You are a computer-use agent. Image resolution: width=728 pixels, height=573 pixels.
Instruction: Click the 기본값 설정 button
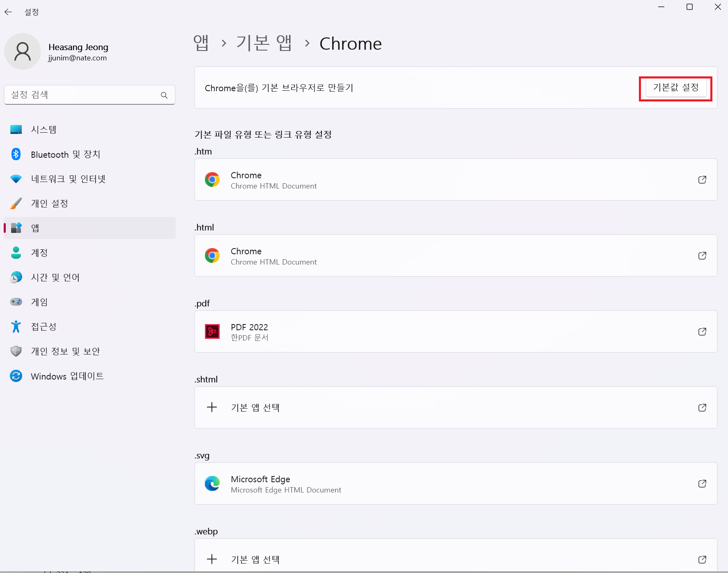[x=675, y=88]
